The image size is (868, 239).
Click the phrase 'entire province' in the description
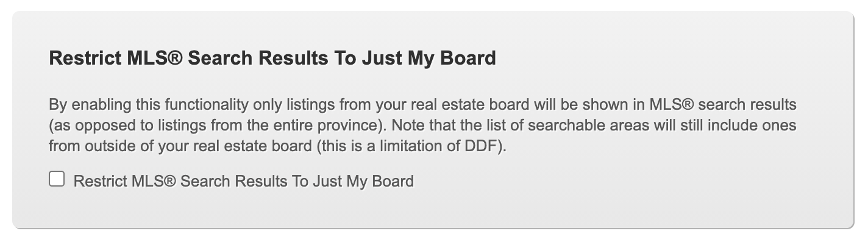coord(333,126)
